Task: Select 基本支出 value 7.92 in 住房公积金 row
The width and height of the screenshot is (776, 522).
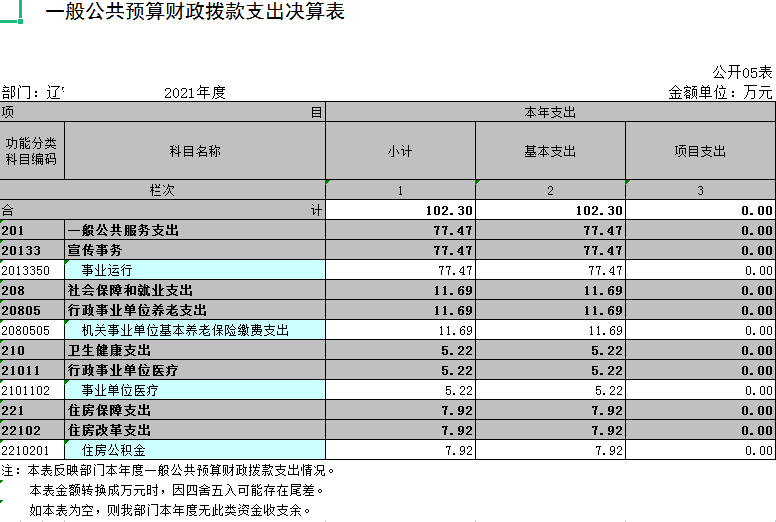Action: [x=550, y=450]
